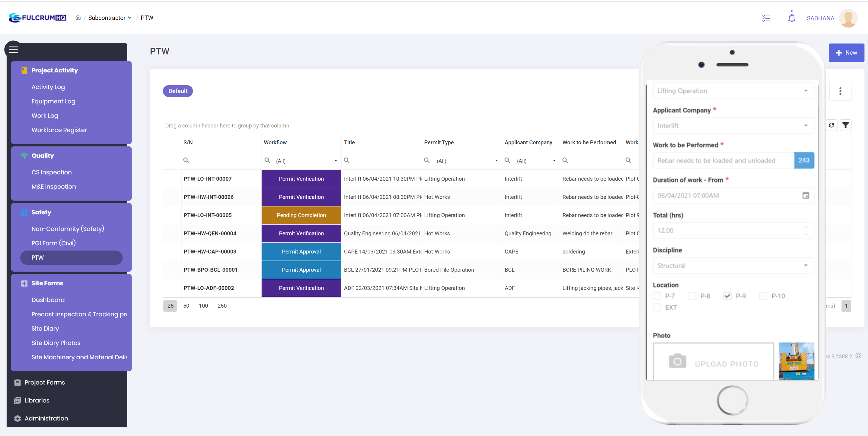
Task: Click the Safety section icon
Action: (24, 212)
